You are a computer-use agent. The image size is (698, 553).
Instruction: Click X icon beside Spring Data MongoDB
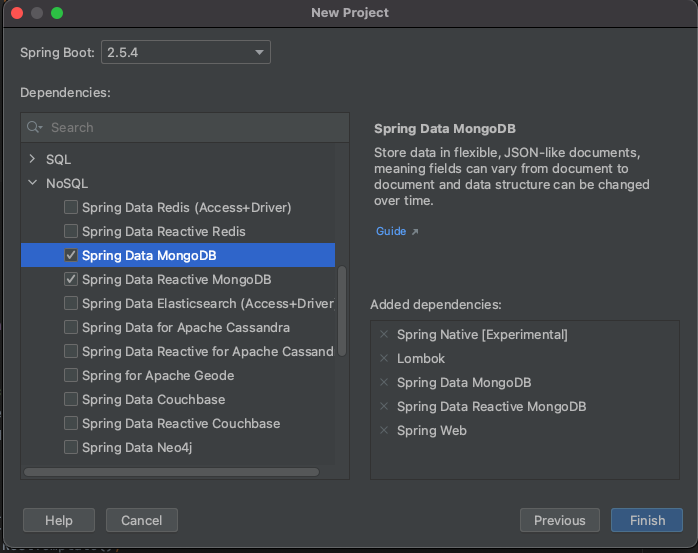(x=384, y=383)
